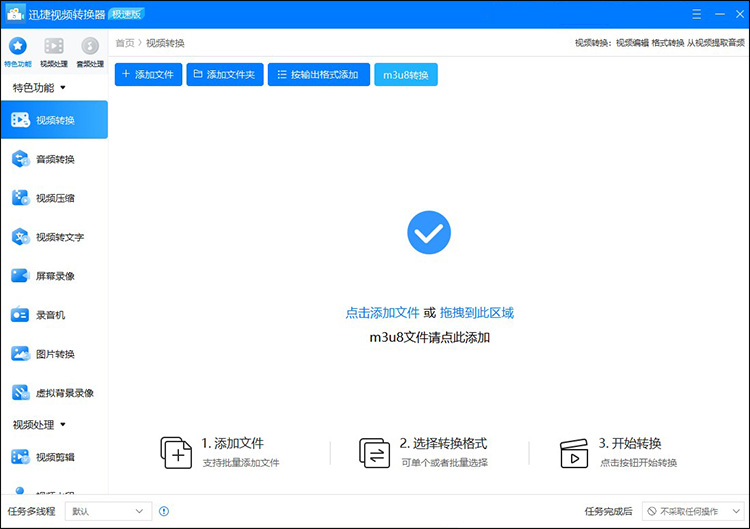Open 视频压缩 in the sidebar
750x529 pixels.
pos(54,198)
